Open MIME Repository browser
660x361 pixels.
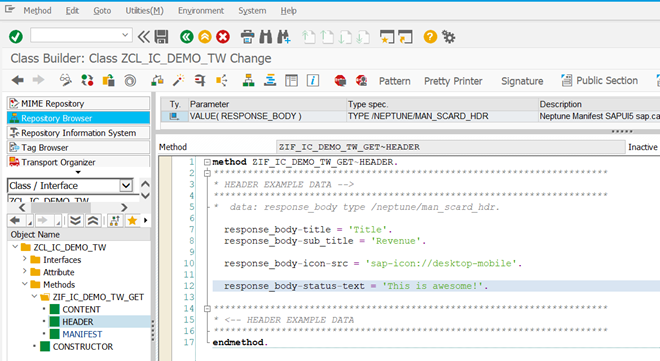pos(78,103)
